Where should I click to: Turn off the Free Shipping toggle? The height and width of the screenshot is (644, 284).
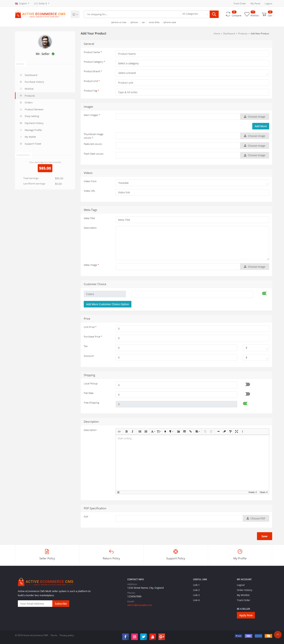tap(246, 403)
